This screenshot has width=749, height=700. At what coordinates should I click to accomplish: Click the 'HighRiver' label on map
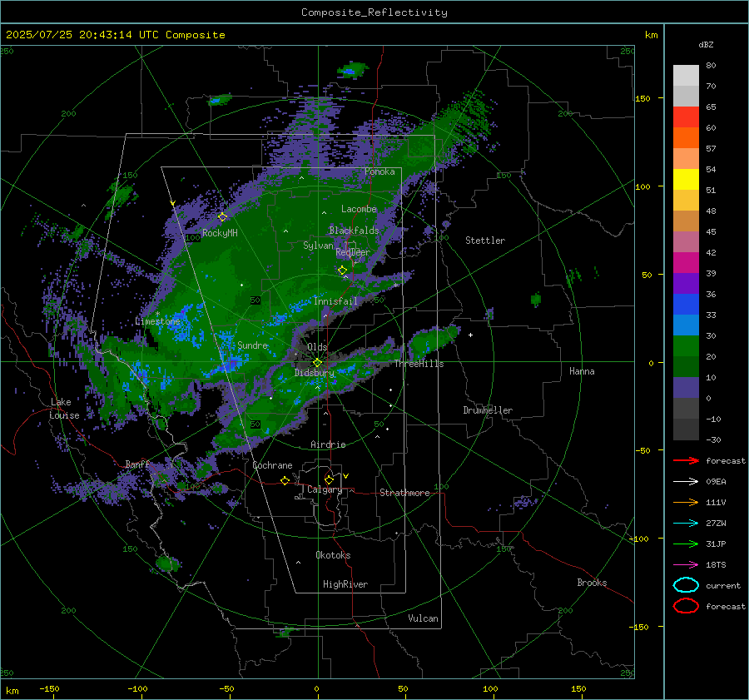click(x=345, y=585)
